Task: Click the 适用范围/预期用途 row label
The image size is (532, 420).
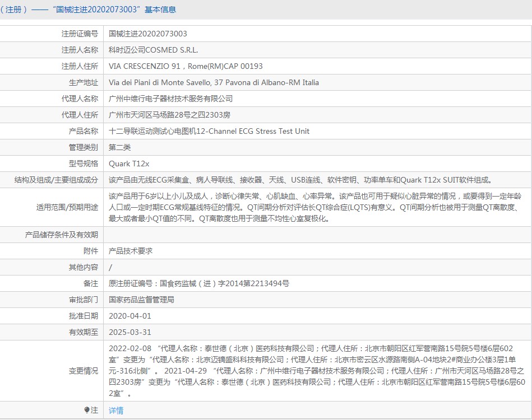Action: [67, 207]
